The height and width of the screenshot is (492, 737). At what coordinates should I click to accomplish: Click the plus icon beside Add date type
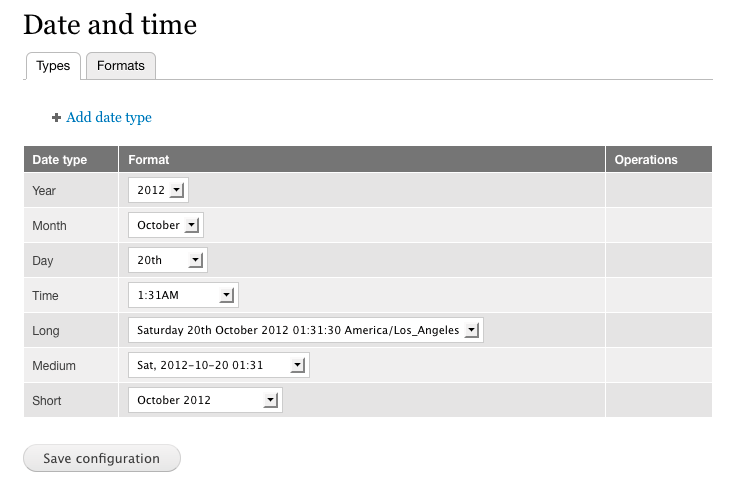[56, 117]
